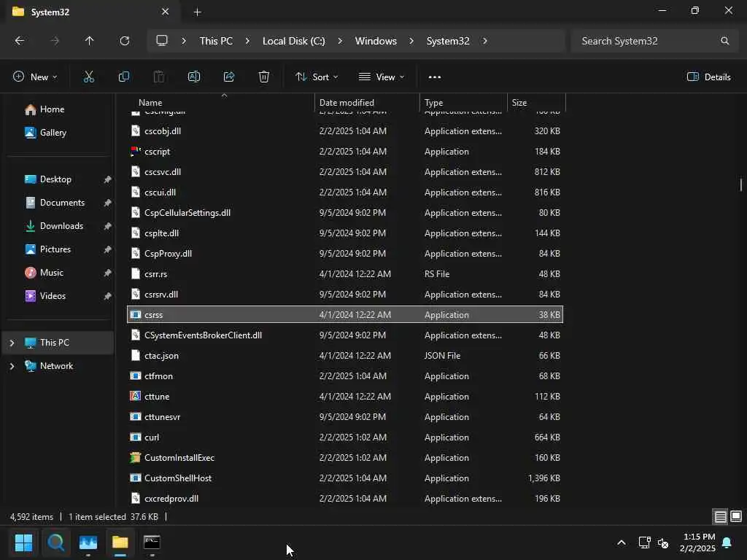Go back with the left arrow
Viewport: 747px width, 560px height.
point(20,41)
